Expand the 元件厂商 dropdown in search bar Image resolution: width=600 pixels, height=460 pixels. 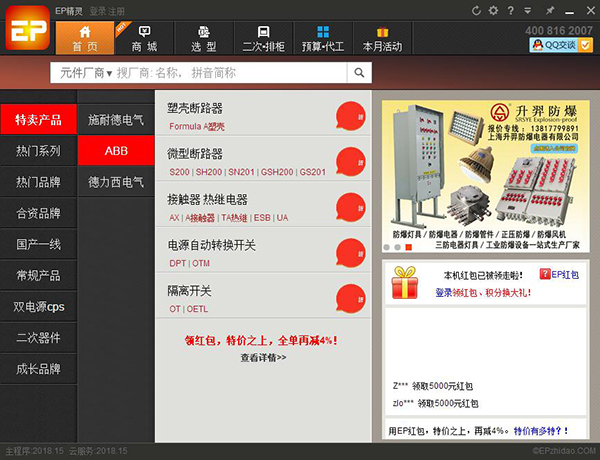click(x=86, y=73)
